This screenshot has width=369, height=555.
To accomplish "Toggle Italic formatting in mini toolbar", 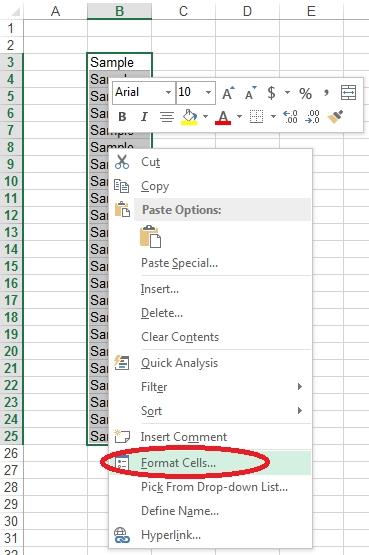I will 144,116.
